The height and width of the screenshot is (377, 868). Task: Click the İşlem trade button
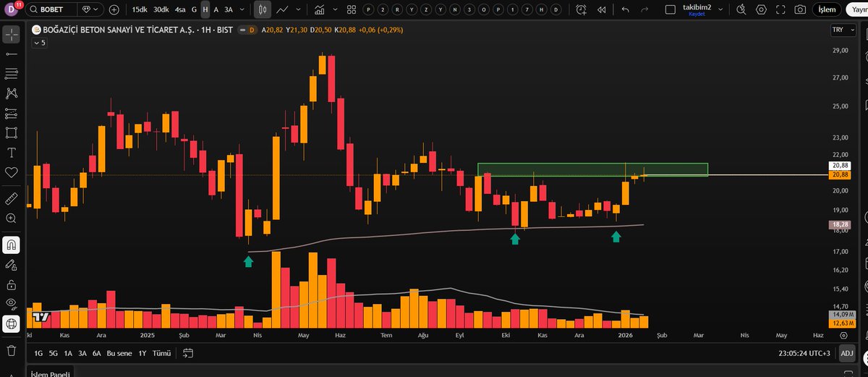coord(826,9)
